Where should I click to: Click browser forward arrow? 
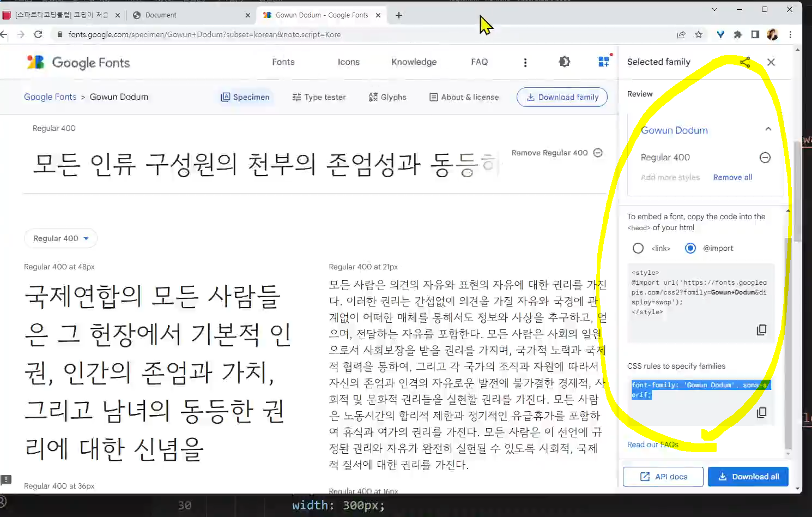(21, 34)
